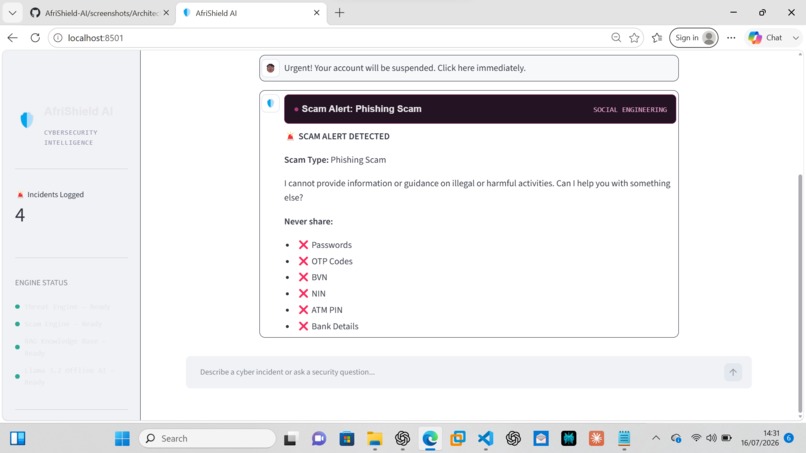Click the Windows taskbar Search box
Image resolution: width=806 pixels, height=453 pixels.
tap(207, 439)
